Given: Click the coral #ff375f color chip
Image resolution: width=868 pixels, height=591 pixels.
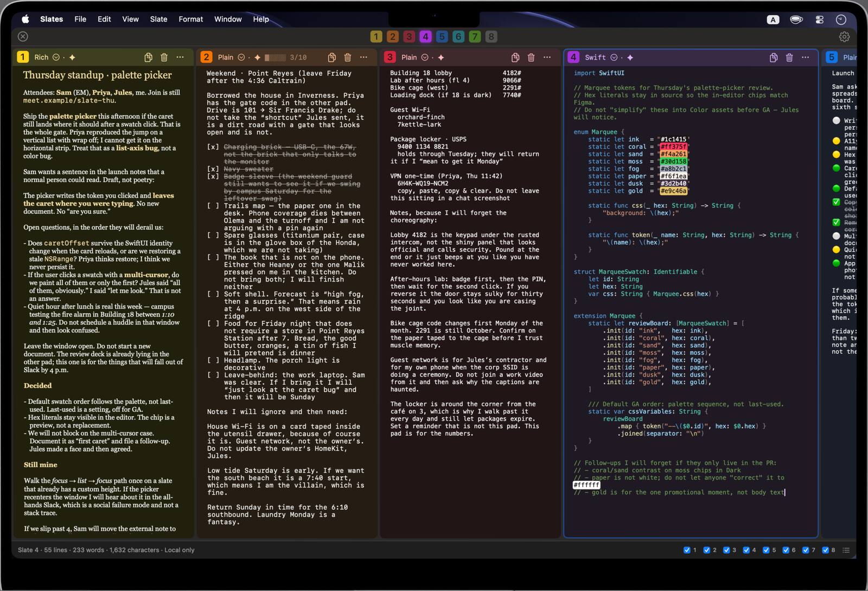Looking at the screenshot, I should (673, 147).
